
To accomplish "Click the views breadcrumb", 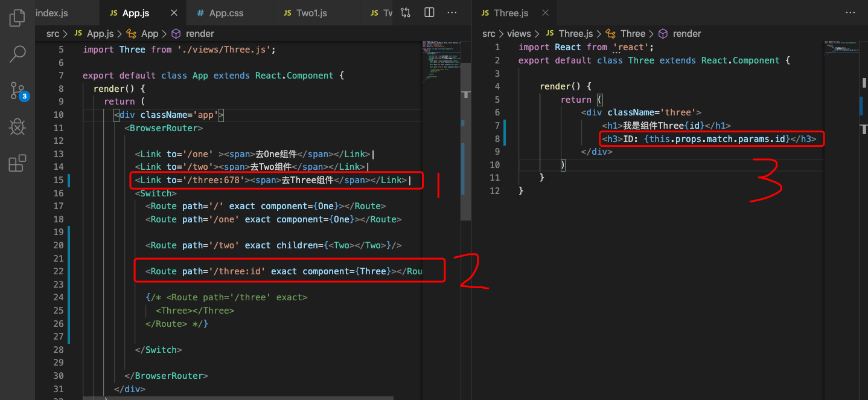I will tap(519, 34).
